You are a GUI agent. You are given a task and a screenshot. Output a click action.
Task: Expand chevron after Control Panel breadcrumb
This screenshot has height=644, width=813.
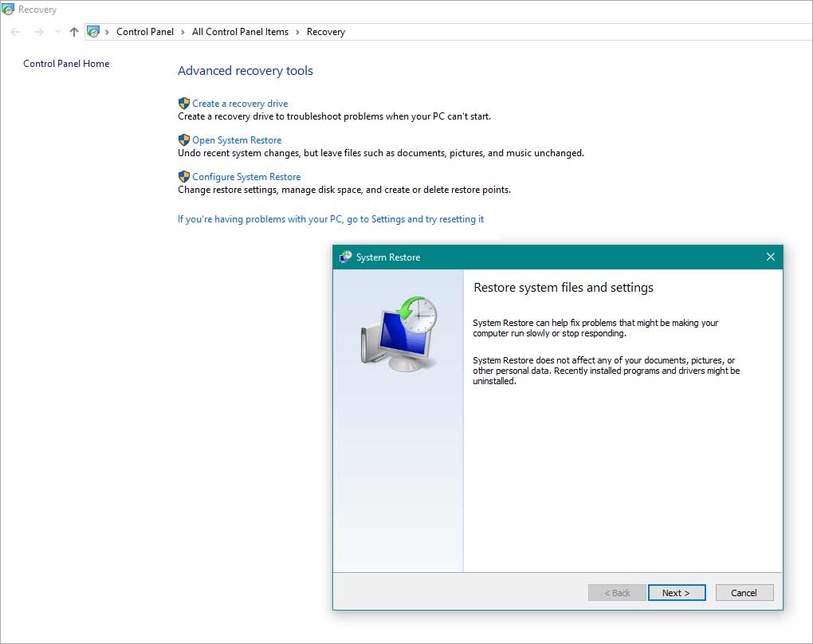pyautogui.click(x=183, y=32)
